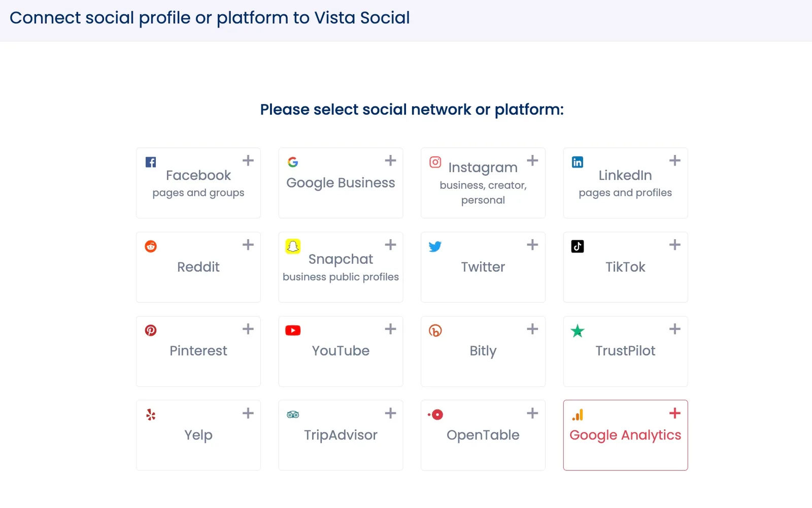The height and width of the screenshot is (508, 812).
Task: Select the Pinterest icon
Action: coord(150,330)
